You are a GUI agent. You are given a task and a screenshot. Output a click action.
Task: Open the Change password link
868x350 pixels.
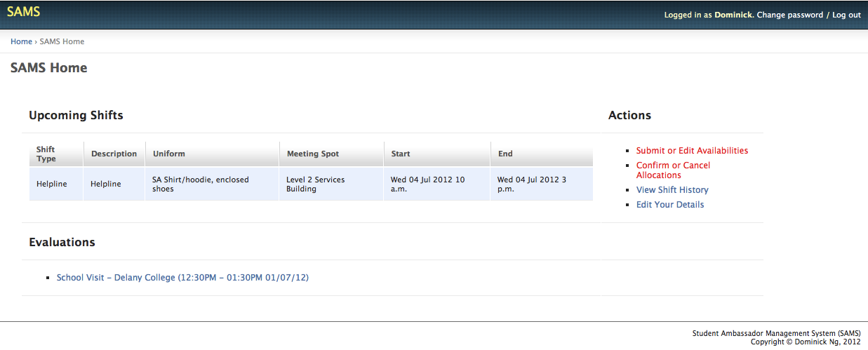[789, 15]
